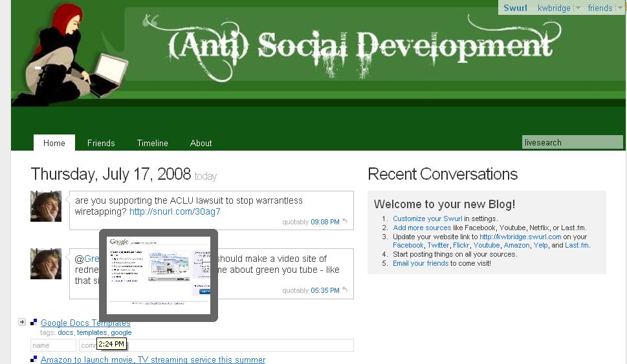Expand the kwbridge dropdown arrow
This screenshot has height=364, width=627.
coord(578,8)
